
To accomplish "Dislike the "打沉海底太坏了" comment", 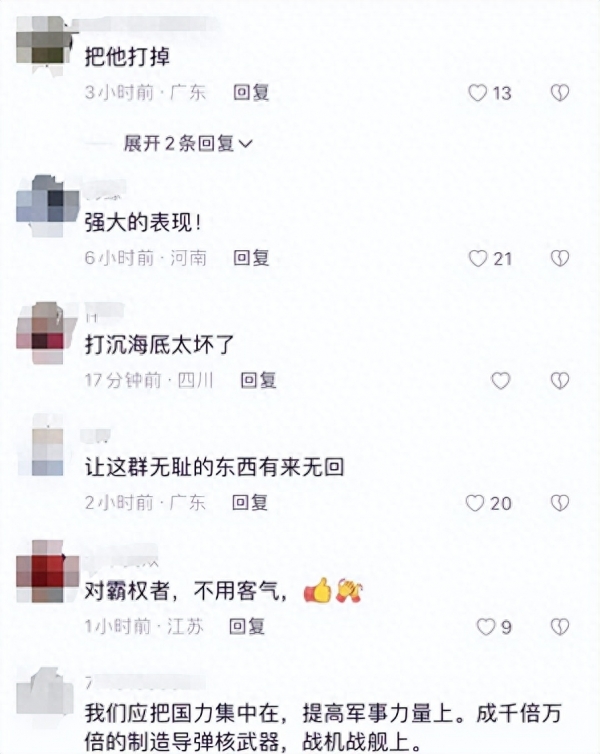I will click(x=560, y=381).
